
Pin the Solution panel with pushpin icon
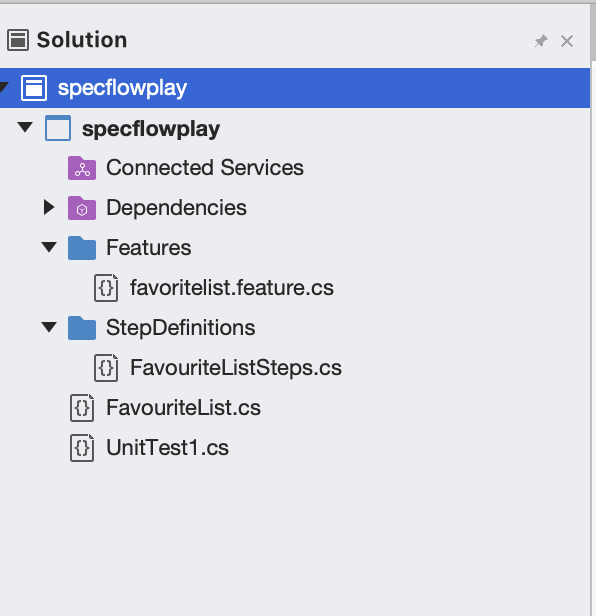pyautogui.click(x=541, y=41)
